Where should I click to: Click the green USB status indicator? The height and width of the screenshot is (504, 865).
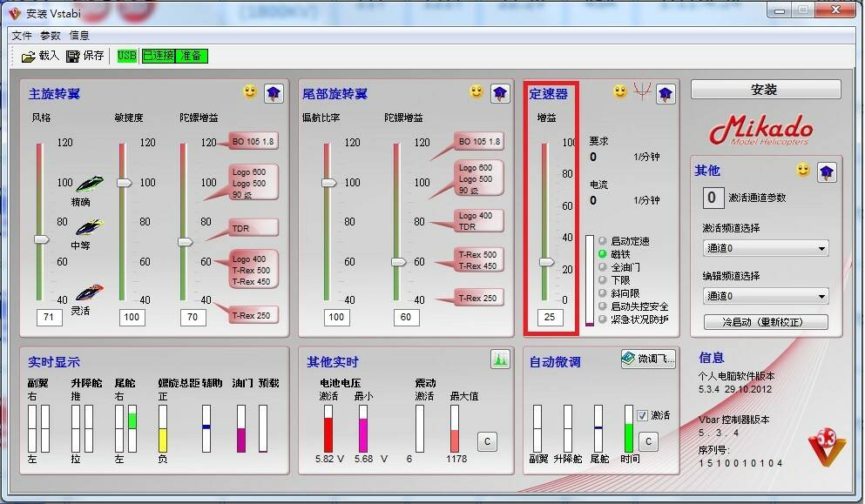pyautogui.click(x=127, y=56)
